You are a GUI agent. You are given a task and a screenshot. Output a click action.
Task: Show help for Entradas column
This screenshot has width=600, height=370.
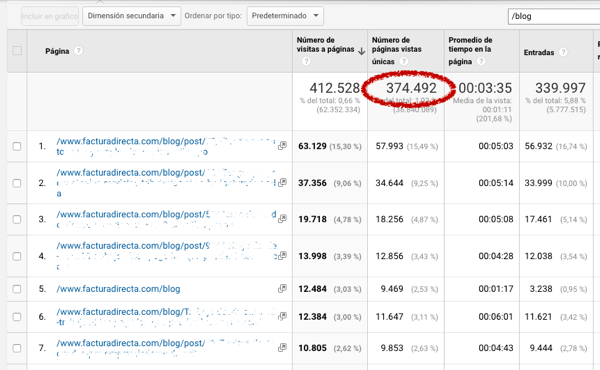[563, 52]
